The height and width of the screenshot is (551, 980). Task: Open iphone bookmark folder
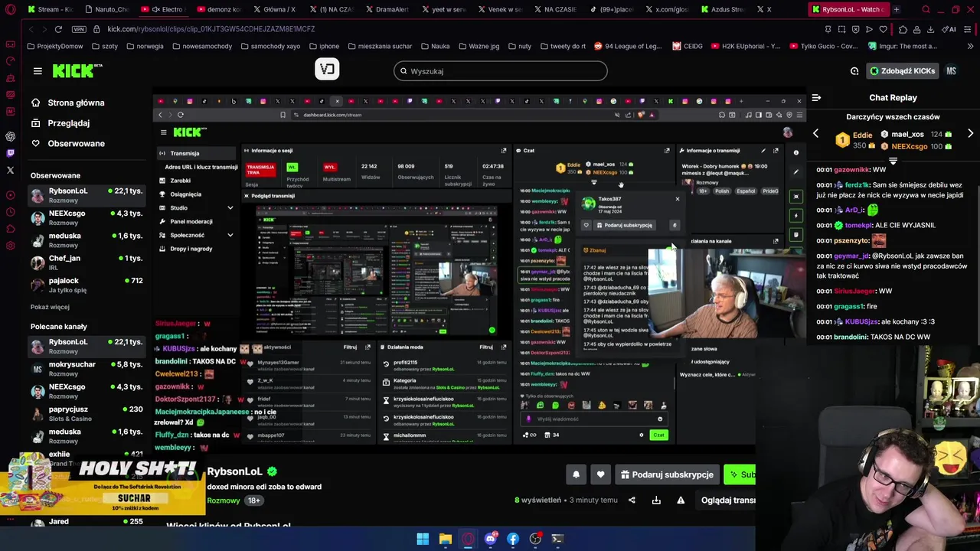tap(324, 46)
